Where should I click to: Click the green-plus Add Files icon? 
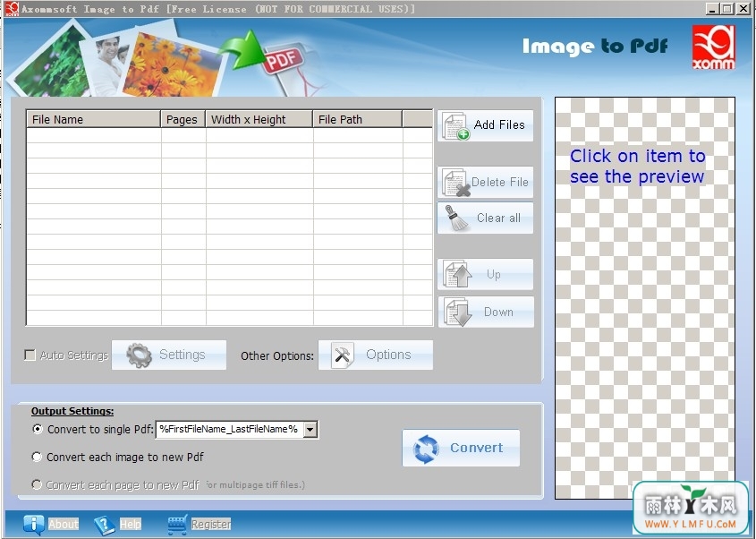[x=456, y=126]
